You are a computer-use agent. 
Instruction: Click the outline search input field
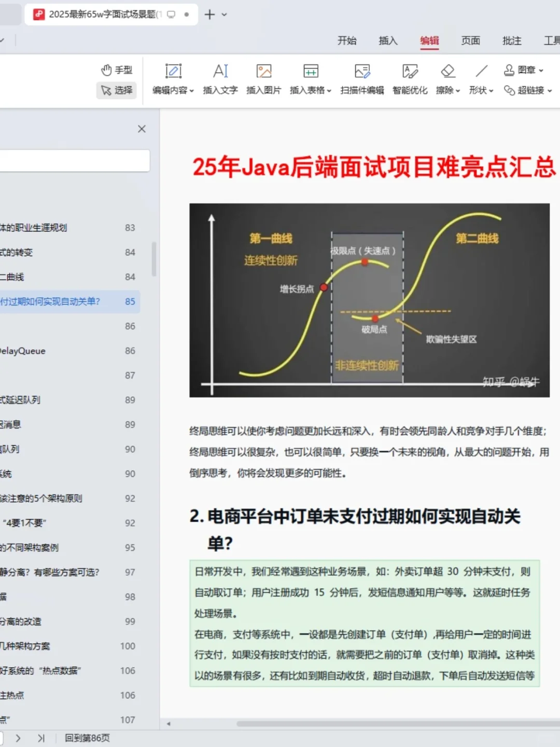75,161
